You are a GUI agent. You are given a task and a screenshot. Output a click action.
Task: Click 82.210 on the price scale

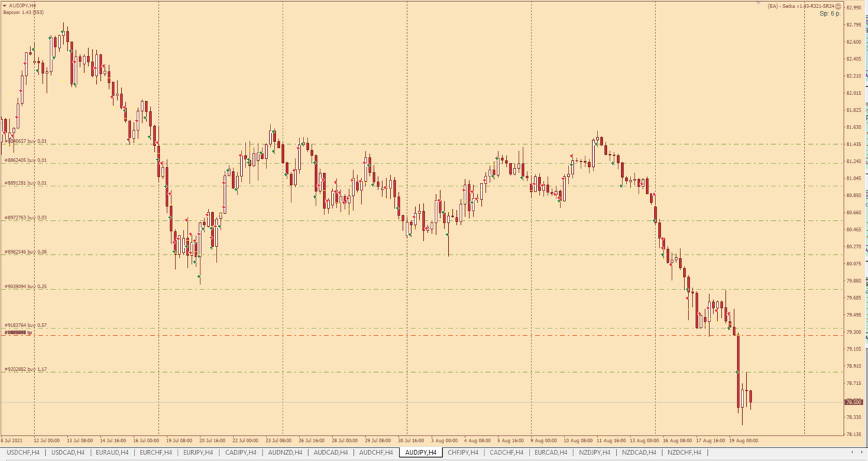pos(854,76)
